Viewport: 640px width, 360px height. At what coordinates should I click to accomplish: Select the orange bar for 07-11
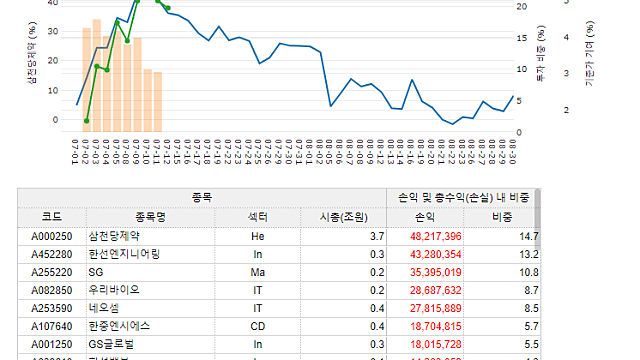(x=158, y=102)
